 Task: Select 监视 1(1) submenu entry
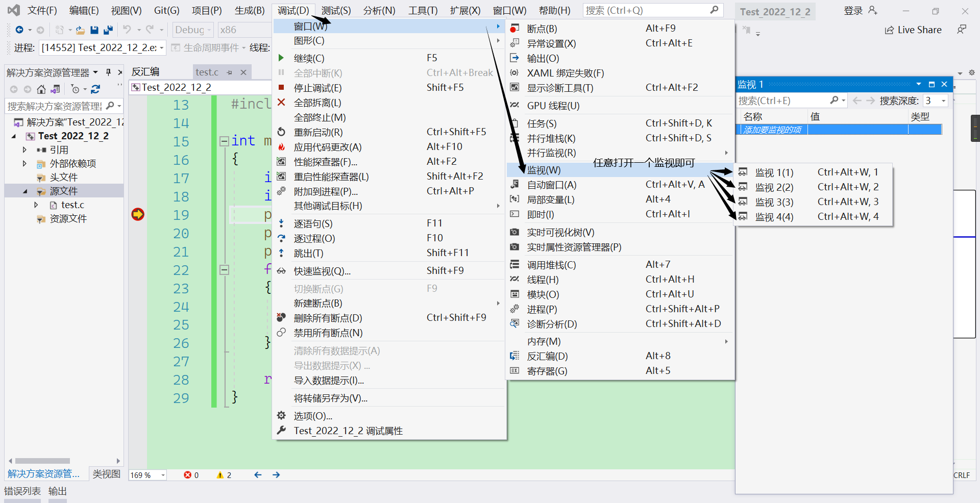(x=814, y=172)
